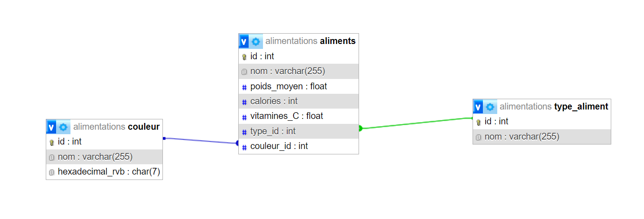Select the type_id : int column row

(x=298, y=131)
